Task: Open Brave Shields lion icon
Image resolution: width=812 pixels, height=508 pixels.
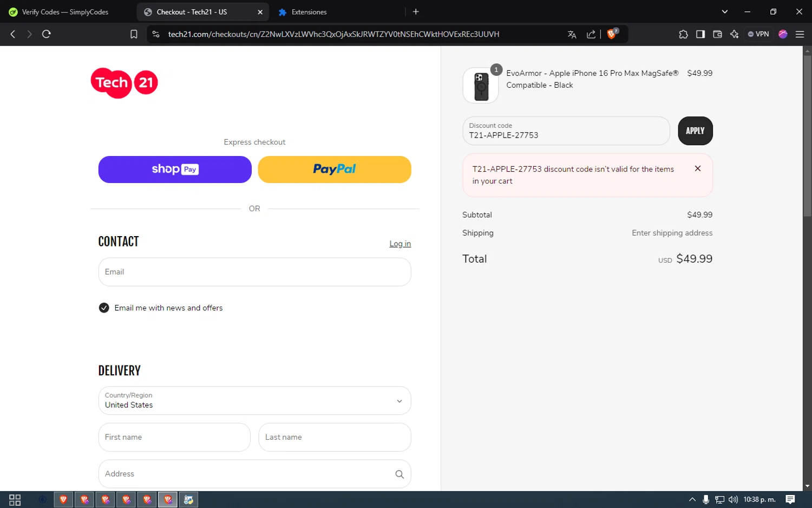Action: (x=612, y=34)
